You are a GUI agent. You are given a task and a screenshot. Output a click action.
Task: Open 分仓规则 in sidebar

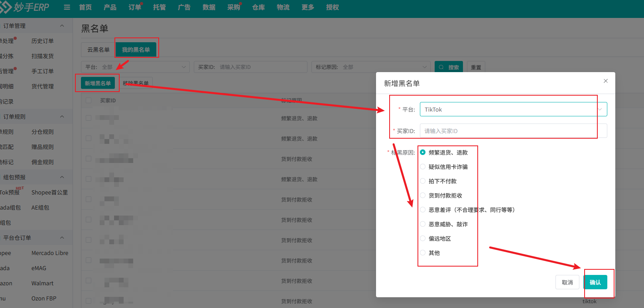(x=43, y=131)
